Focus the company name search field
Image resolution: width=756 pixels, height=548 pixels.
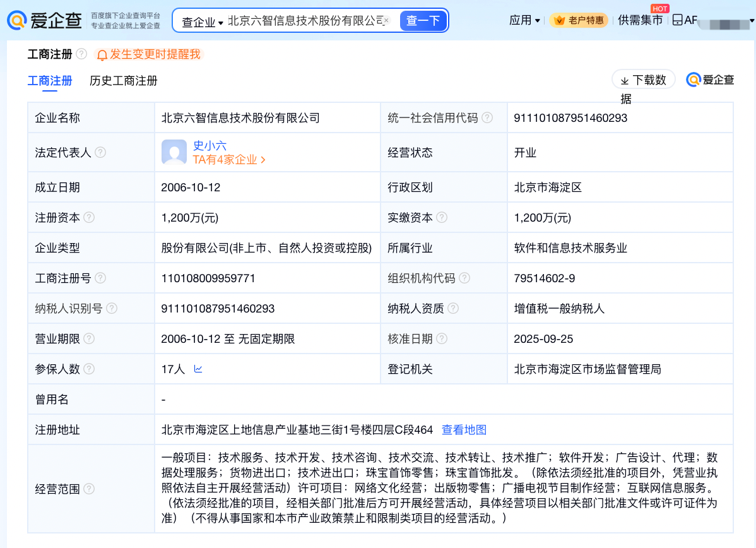point(305,21)
